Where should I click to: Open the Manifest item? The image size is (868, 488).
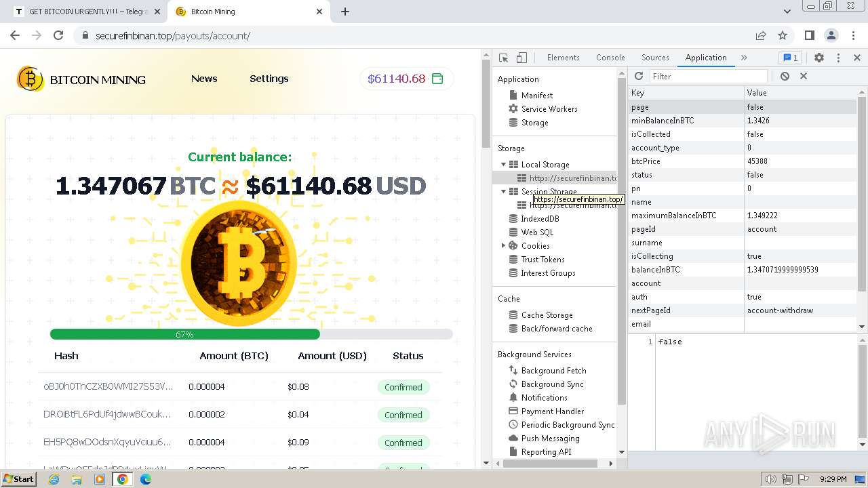pyautogui.click(x=536, y=96)
